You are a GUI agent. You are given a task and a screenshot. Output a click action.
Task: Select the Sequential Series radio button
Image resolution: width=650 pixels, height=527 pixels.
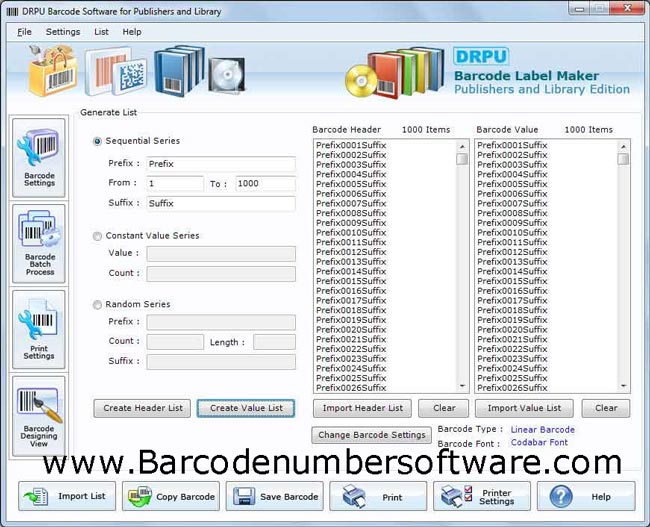click(x=97, y=141)
